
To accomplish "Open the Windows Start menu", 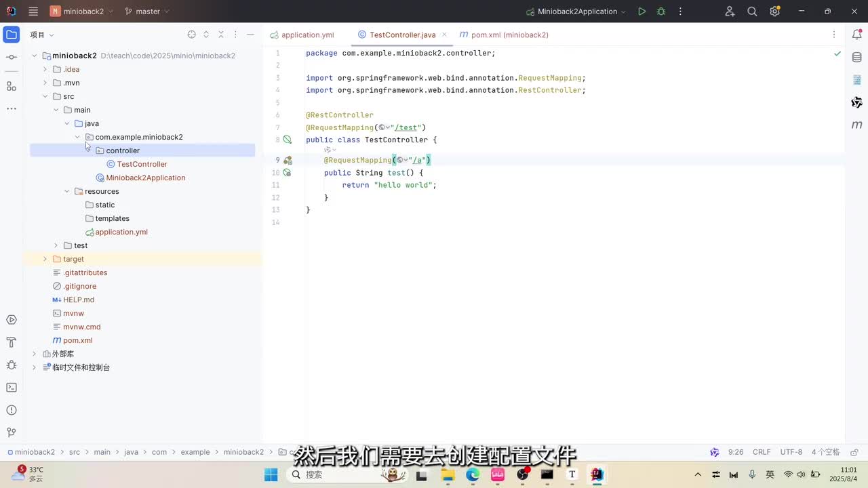I will tap(271, 474).
